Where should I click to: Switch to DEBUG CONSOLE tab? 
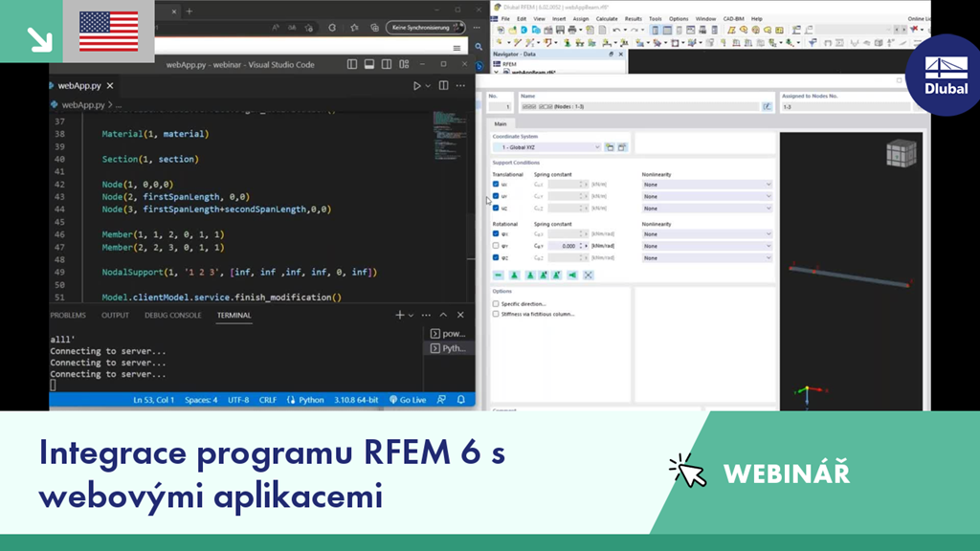[173, 315]
